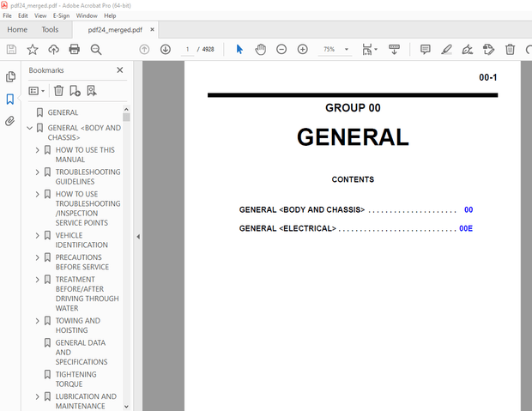Open the sign document pen tool
The height and width of the screenshot is (411, 532).
click(x=467, y=50)
